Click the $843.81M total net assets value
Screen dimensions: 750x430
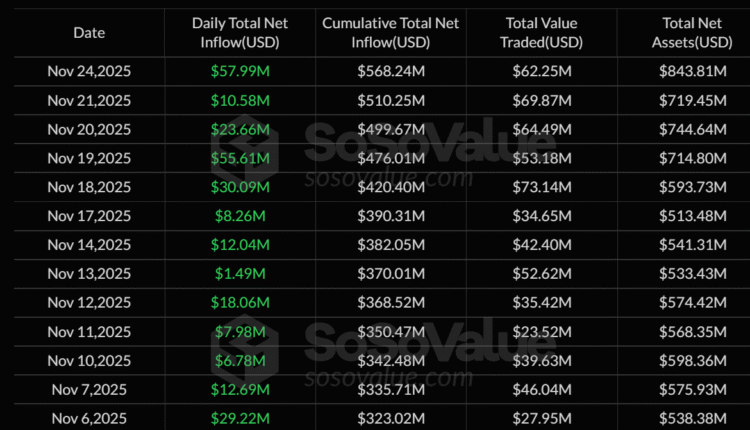tap(695, 72)
